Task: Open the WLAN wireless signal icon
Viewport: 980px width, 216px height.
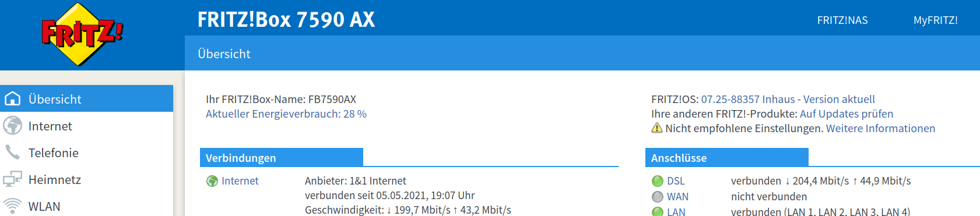Action: (x=12, y=206)
